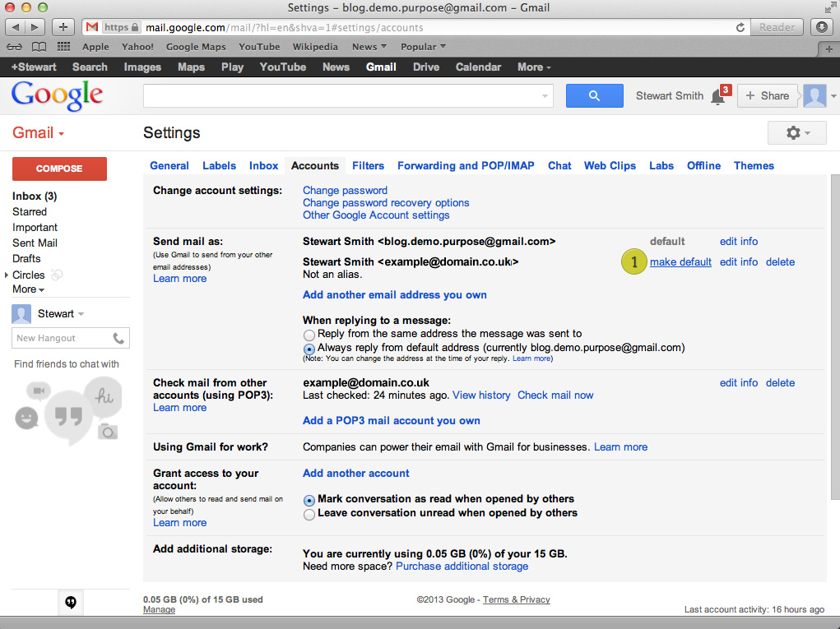Show the Safari Reading List glasses icon
The image size is (840, 629).
coord(16,47)
